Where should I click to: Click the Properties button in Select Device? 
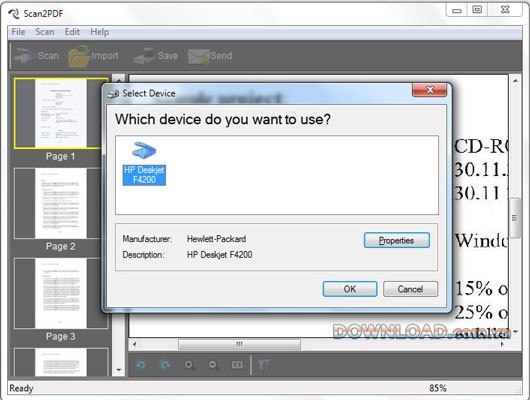point(396,240)
